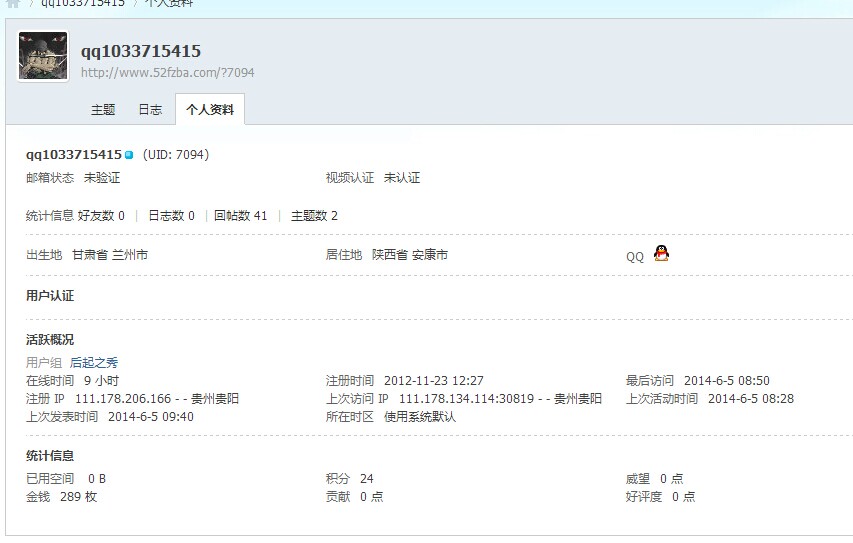The image size is (853, 543).
Task: Open the 主题数 2 link
Action: 314,216
